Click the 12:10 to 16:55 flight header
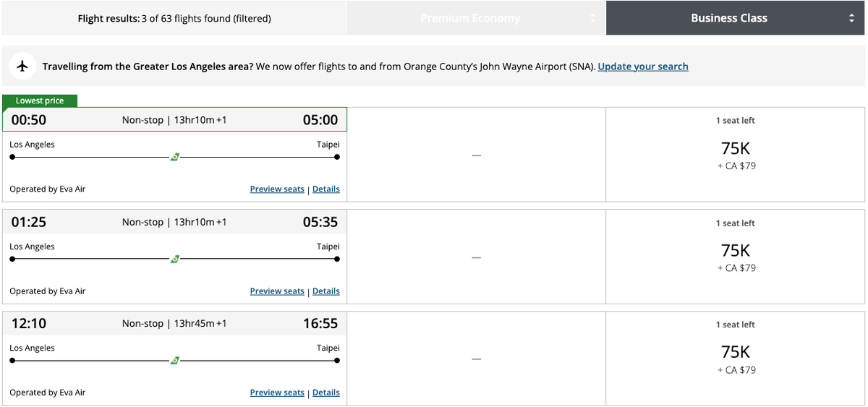The height and width of the screenshot is (407, 868). point(174,323)
